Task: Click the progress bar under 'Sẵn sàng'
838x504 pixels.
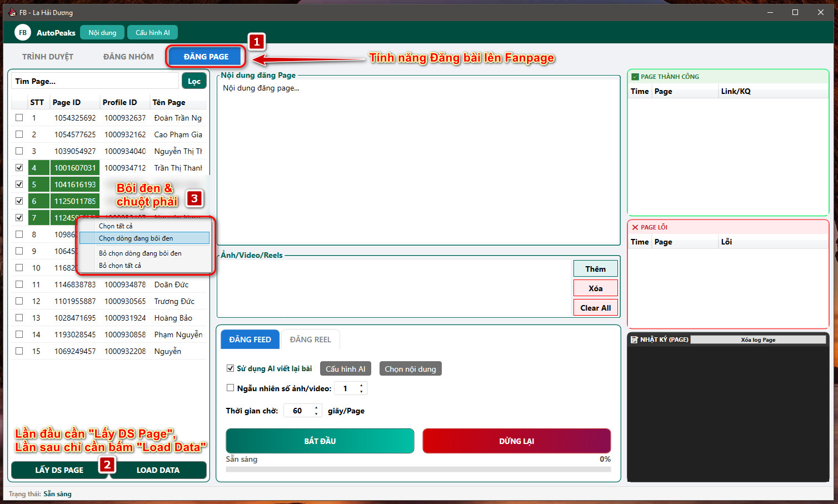Action: point(418,470)
